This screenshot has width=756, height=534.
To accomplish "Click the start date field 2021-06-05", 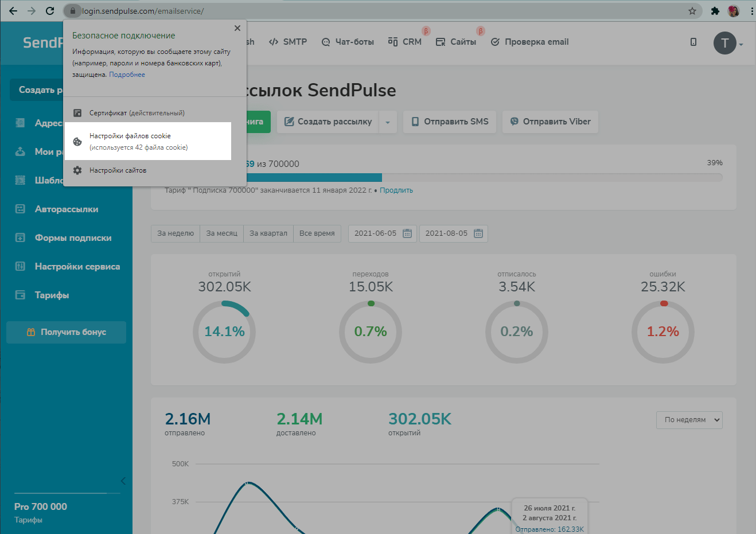I will click(382, 233).
